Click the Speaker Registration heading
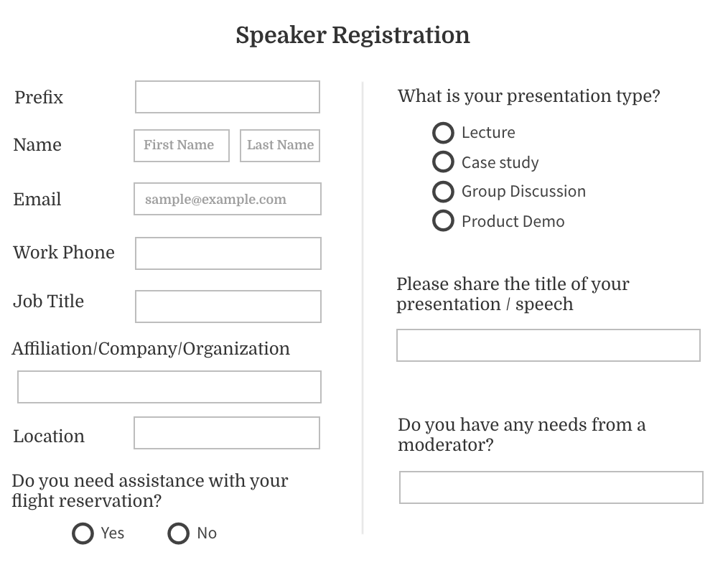728x570 pixels. 353,35
